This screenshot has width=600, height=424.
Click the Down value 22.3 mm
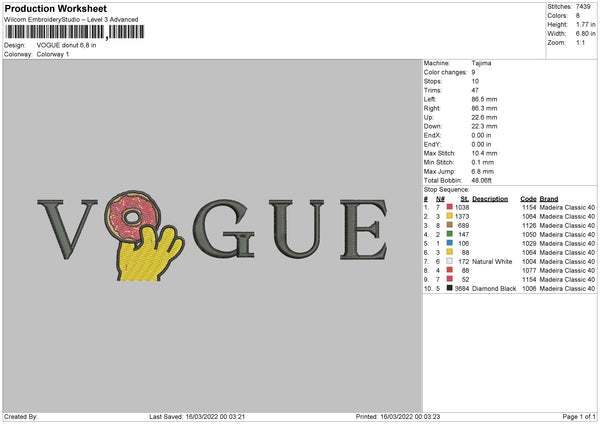(484, 126)
